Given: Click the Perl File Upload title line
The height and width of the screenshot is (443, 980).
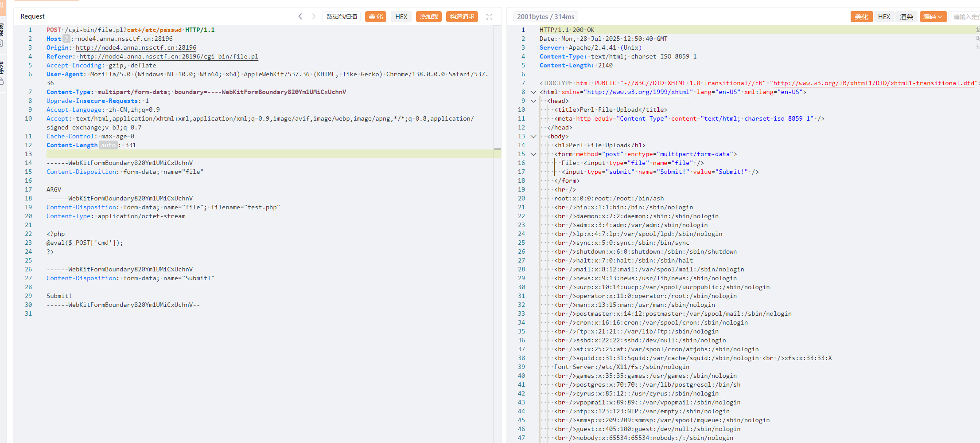Looking at the screenshot, I should pyautogui.click(x=611, y=110).
